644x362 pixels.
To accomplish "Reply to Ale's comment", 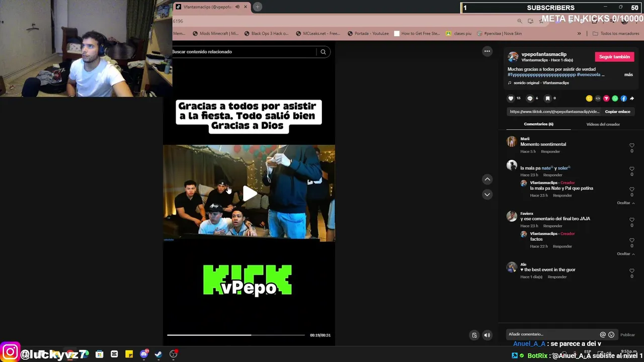I will (x=557, y=277).
